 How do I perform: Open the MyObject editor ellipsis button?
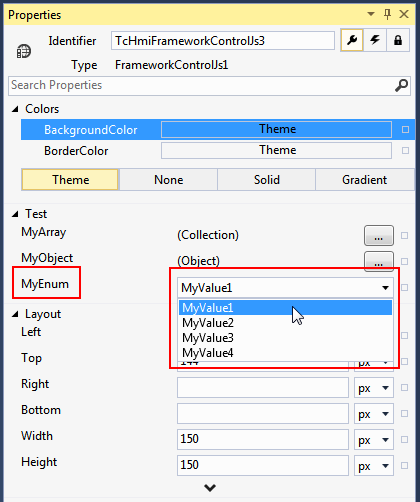coord(379,261)
